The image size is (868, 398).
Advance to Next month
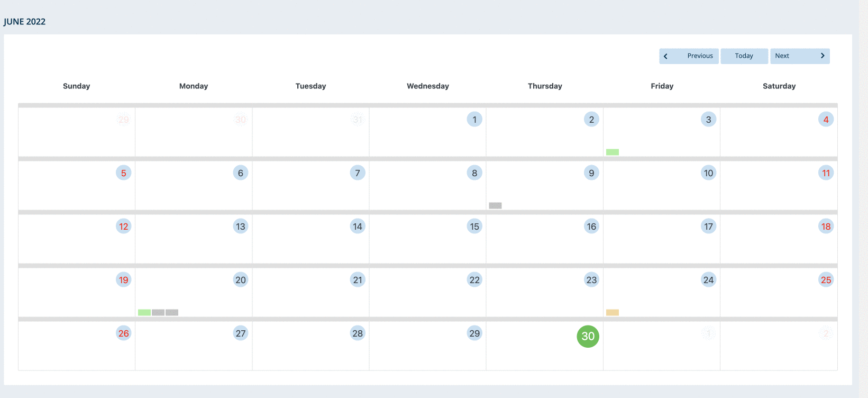point(800,56)
